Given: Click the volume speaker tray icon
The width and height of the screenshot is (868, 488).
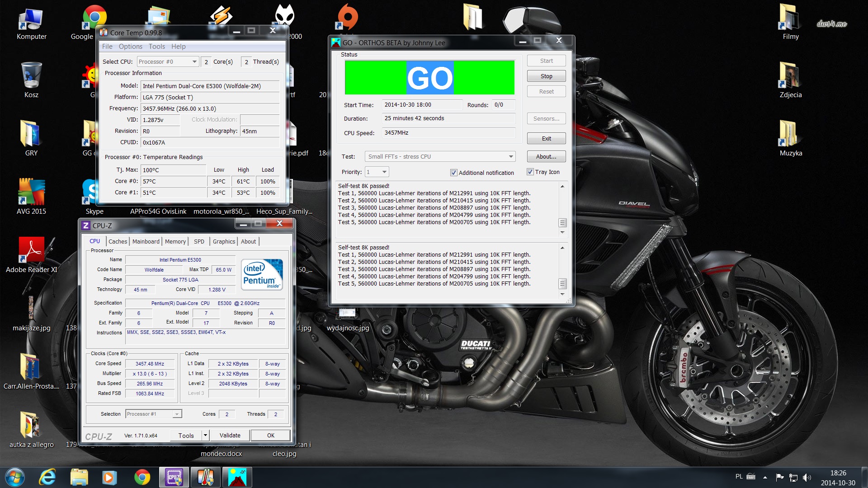Looking at the screenshot, I should (807, 477).
